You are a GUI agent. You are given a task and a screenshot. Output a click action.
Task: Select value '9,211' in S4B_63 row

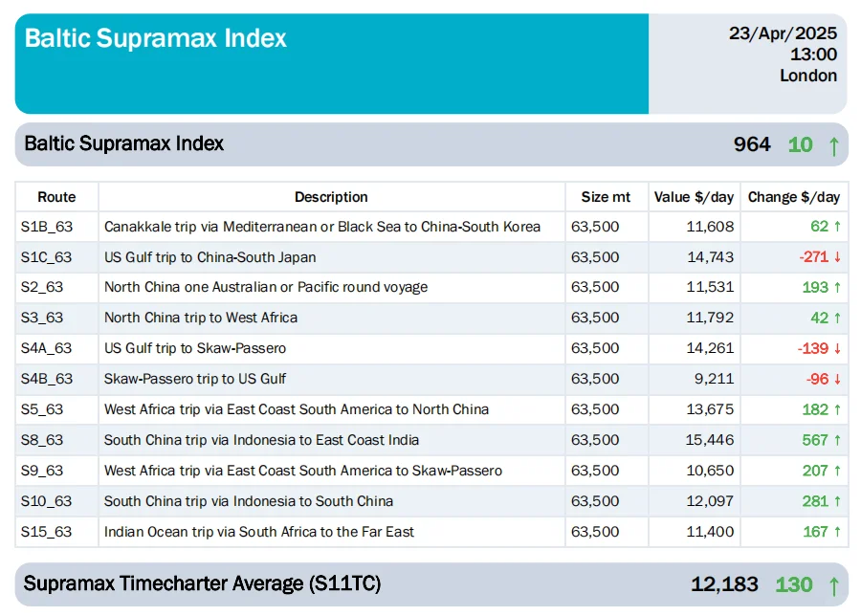click(x=714, y=379)
